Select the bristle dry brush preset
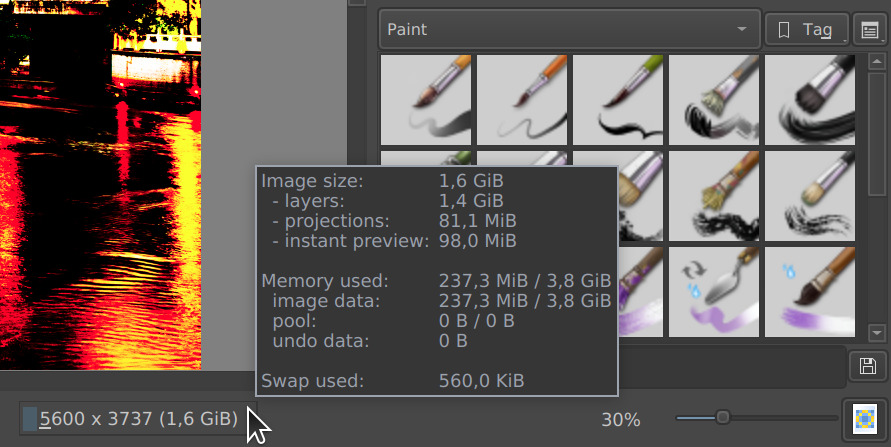Viewport: 891px width, 447px height. [x=714, y=99]
